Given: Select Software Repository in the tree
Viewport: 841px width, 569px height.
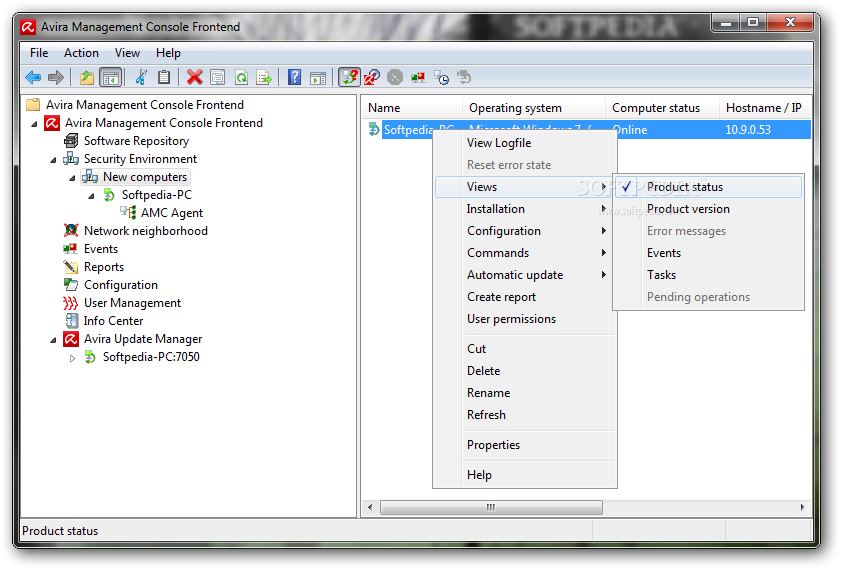Looking at the screenshot, I should tap(136, 141).
